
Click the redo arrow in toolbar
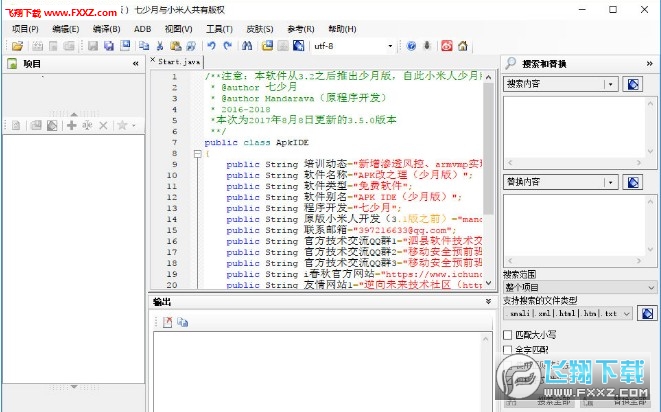pyautogui.click(x=228, y=46)
